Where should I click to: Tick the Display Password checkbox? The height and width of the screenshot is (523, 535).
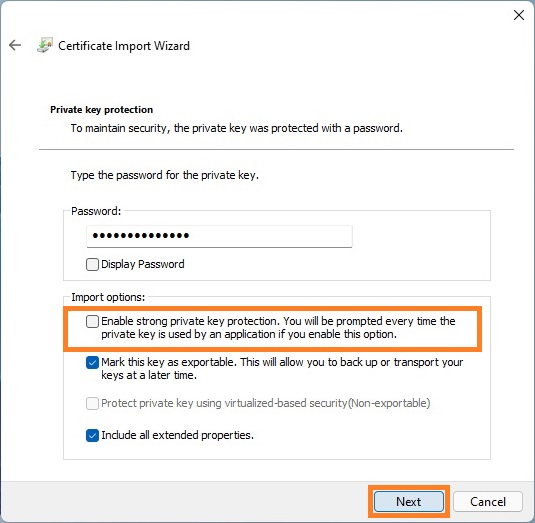click(x=92, y=264)
